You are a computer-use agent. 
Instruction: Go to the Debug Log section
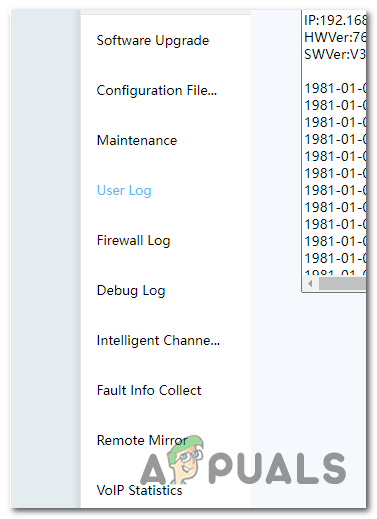click(x=131, y=290)
